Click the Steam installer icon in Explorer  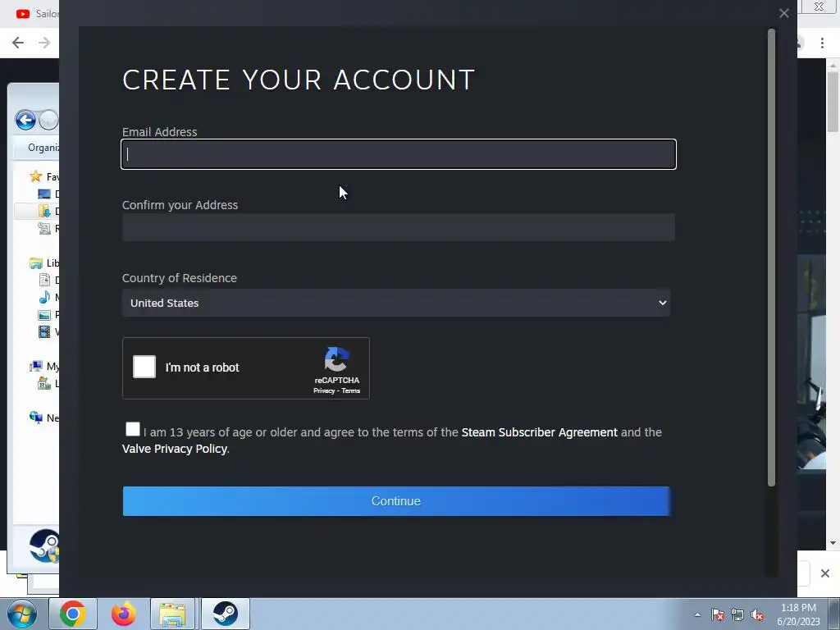44,546
